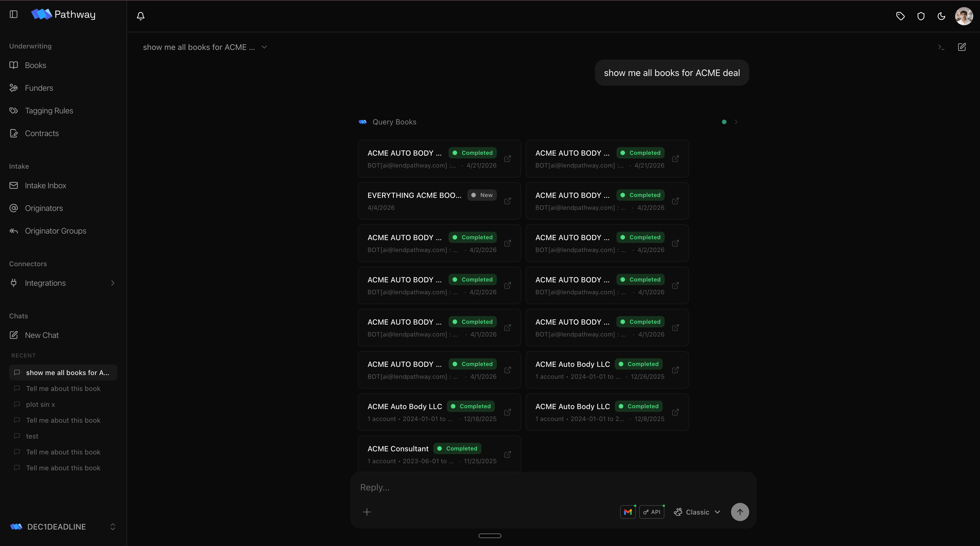
Task: Toggle dark mode moon icon
Action: pos(941,16)
